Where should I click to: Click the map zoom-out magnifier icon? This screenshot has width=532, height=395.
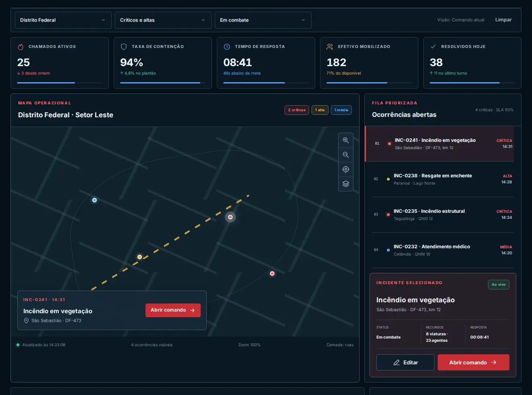[x=345, y=155]
